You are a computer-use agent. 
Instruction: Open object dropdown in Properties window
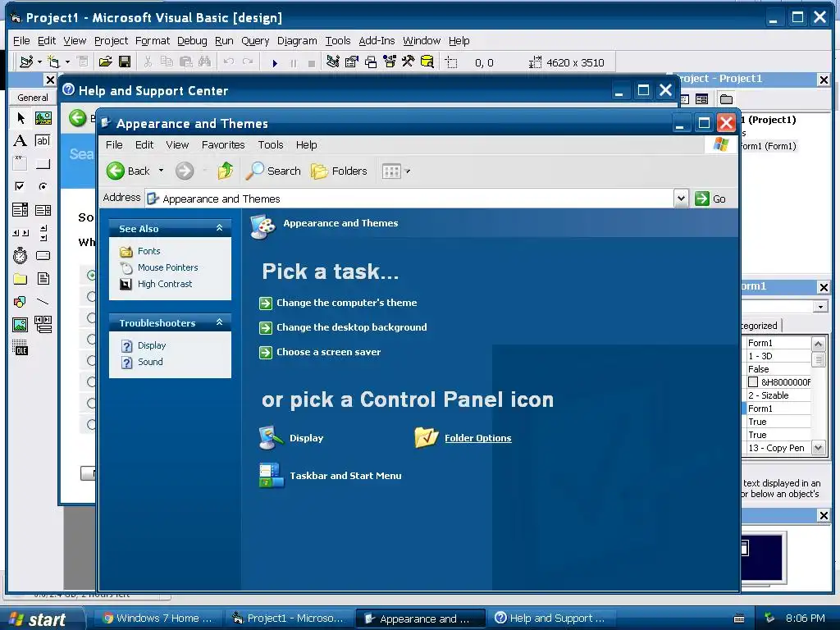coord(820,307)
